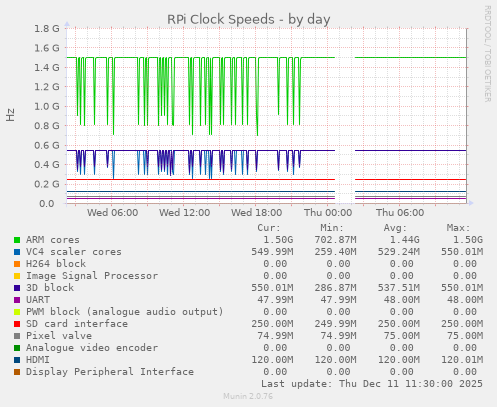Select the 'HDMI' legend label
The width and height of the screenshot is (497, 407).
click(x=38, y=360)
